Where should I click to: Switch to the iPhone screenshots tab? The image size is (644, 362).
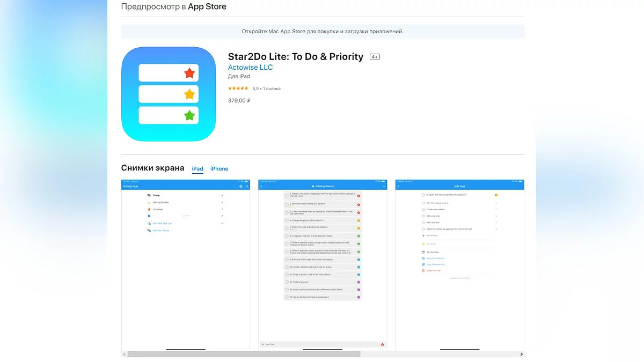tap(219, 168)
